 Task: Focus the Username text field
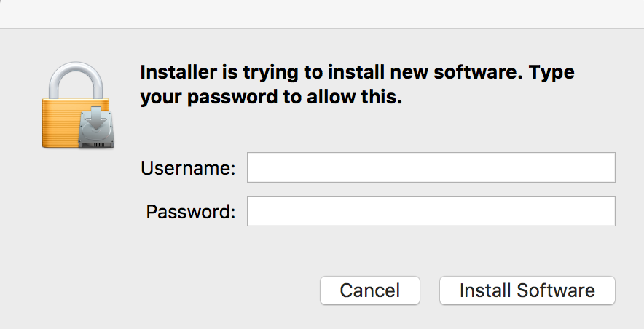431,167
